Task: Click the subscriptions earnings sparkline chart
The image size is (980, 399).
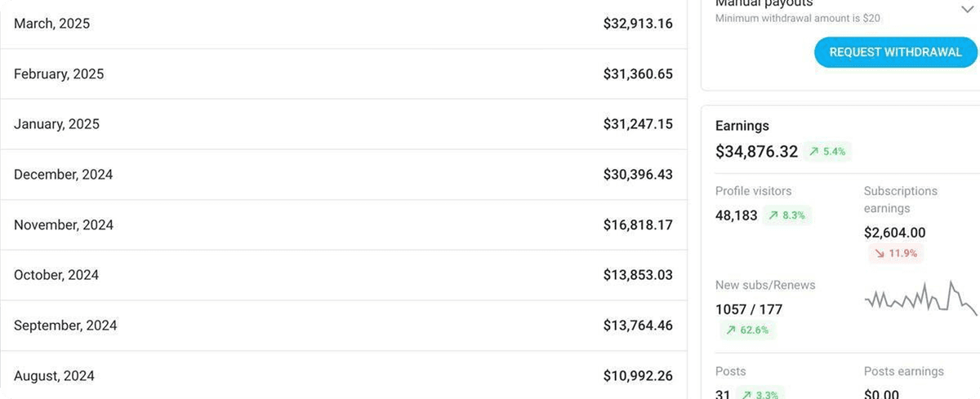Action: 920,298
